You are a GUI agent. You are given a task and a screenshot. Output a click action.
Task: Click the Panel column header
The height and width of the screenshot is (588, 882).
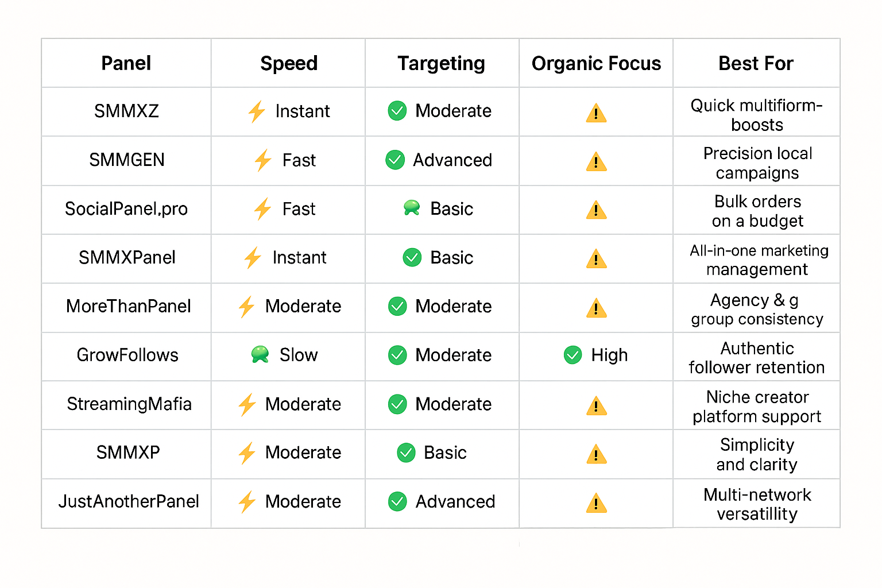126,63
